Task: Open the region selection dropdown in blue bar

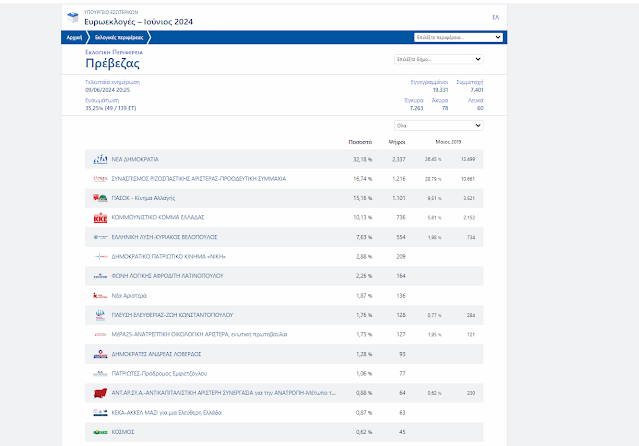Action: pyautogui.click(x=458, y=37)
